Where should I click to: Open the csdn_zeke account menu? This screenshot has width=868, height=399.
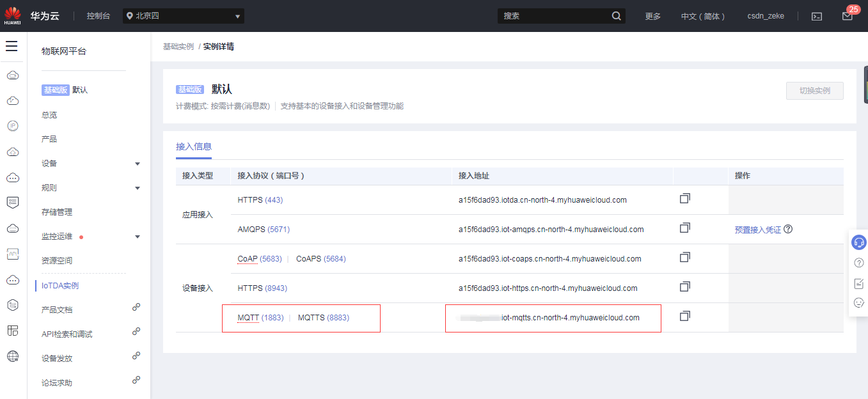pyautogui.click(x=766, y=16)
